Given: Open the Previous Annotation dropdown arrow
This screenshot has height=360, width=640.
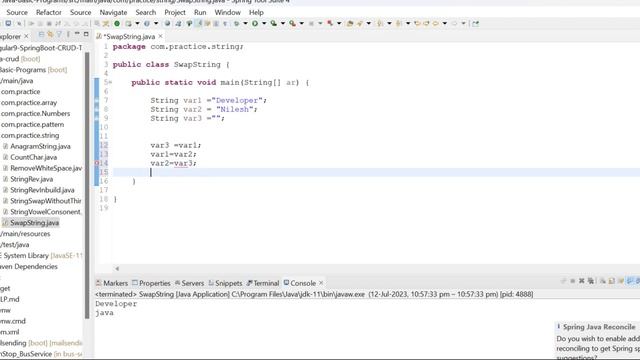Looking at the screenshot, I should 408,23.
